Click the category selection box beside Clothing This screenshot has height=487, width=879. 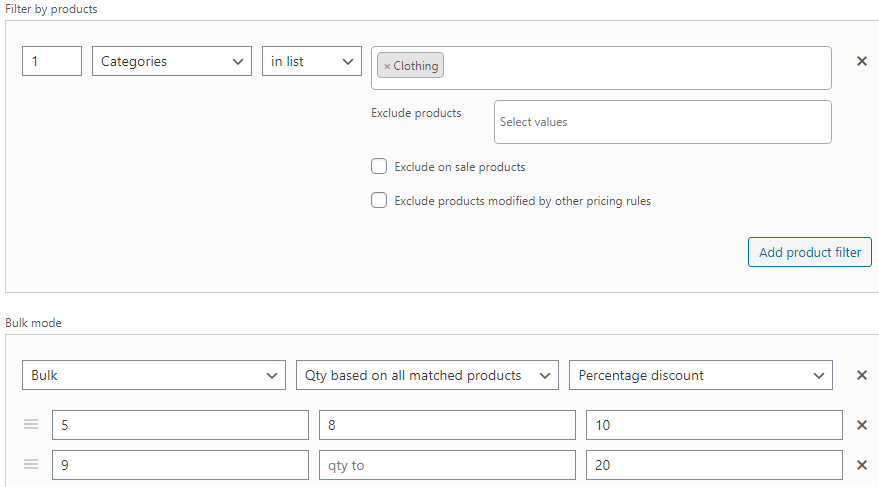[636, 68]
